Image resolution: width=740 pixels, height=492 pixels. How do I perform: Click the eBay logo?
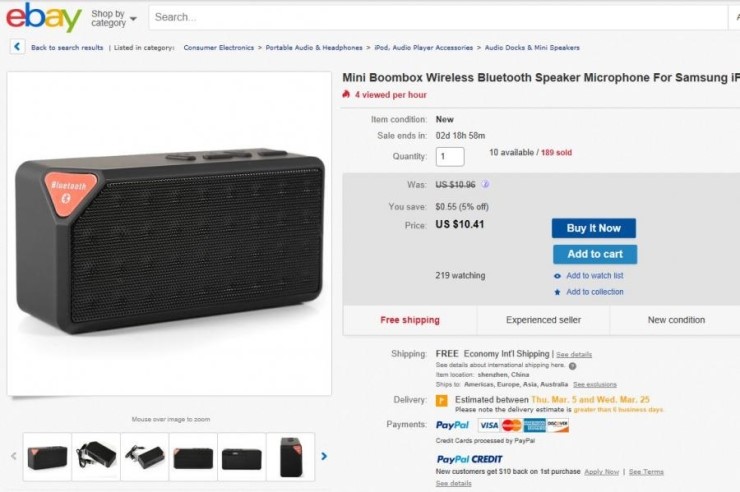point(44,17)
